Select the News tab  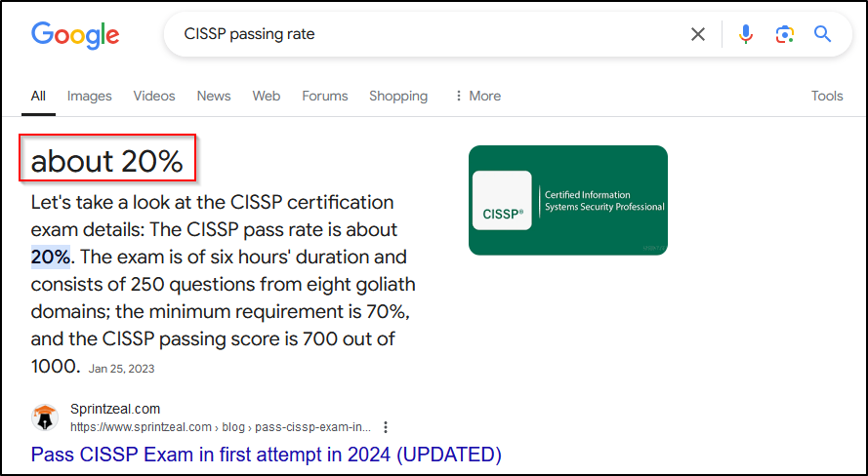214,96
